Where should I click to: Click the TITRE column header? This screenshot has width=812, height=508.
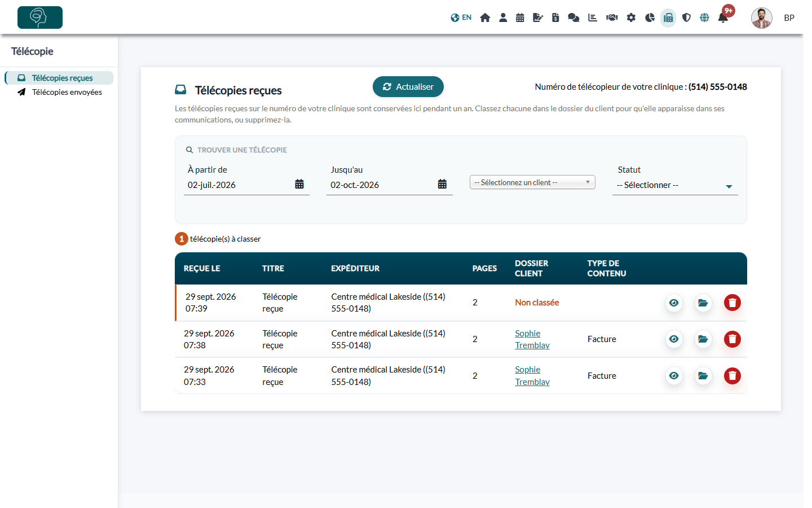273,269
